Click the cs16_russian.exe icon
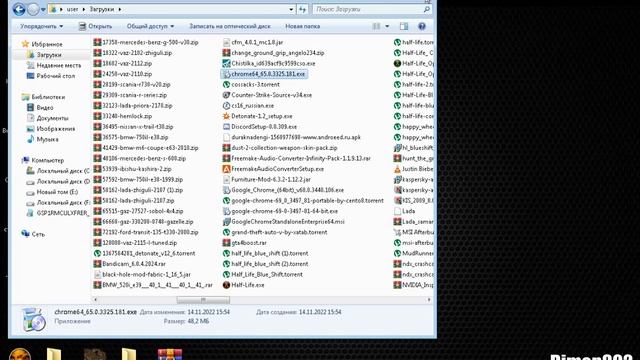The width and height of the screenshot is (640, 360). pos(227,106)
